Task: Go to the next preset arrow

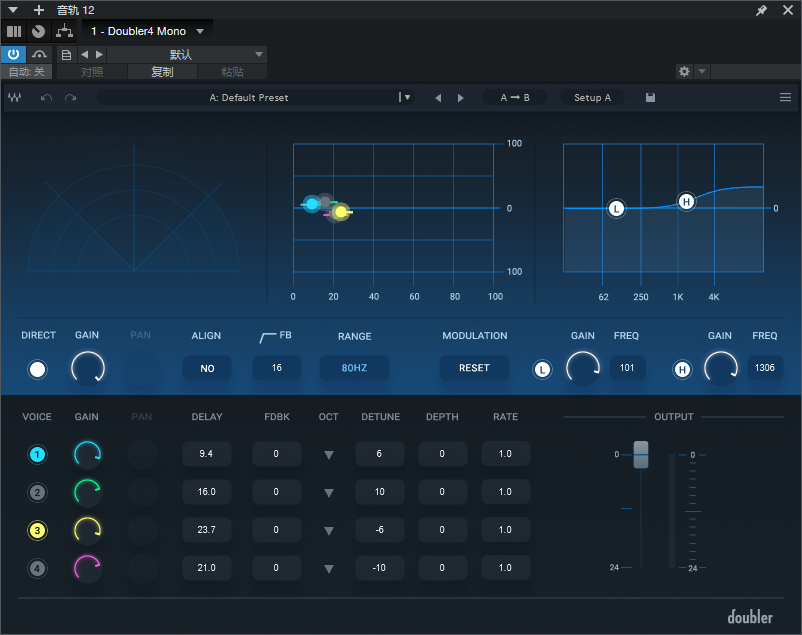Action: 460,98
